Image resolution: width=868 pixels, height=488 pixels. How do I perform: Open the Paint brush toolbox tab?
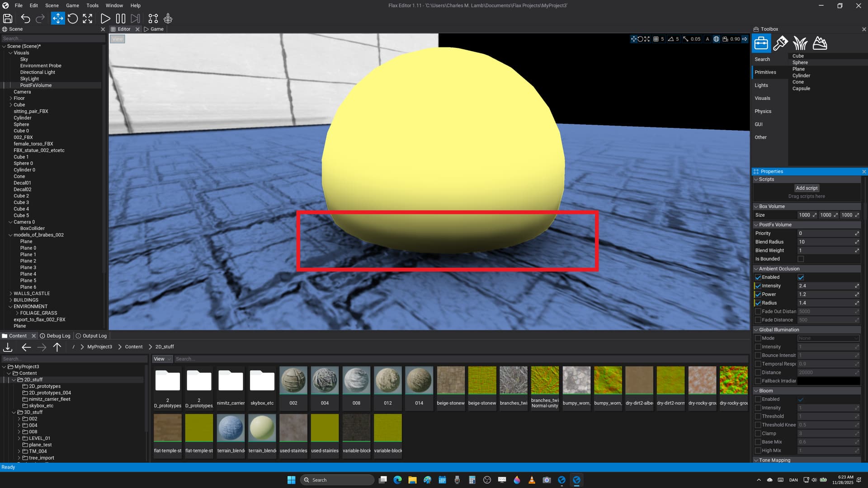point(780,43)
